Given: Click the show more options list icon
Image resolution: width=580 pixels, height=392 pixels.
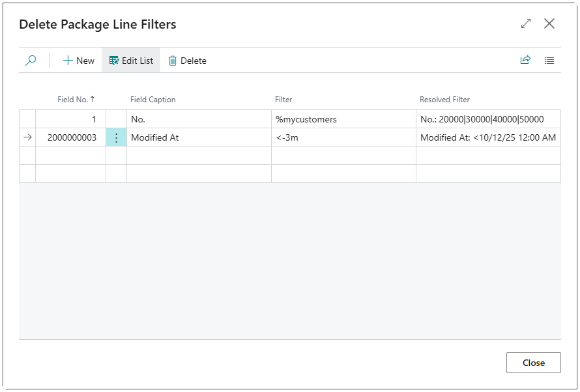Looking at the screenshot, I should point(549,60).
